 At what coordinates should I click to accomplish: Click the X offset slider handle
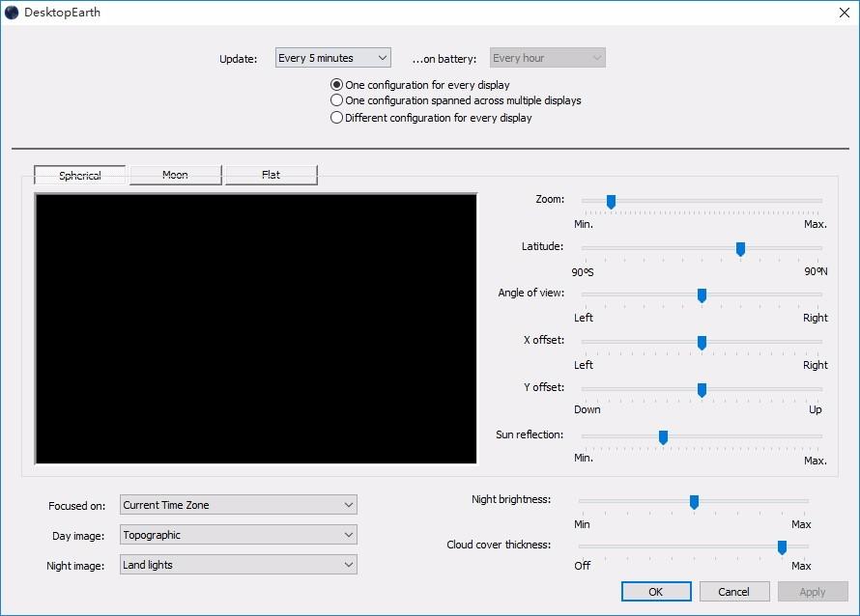pos(702,343)
